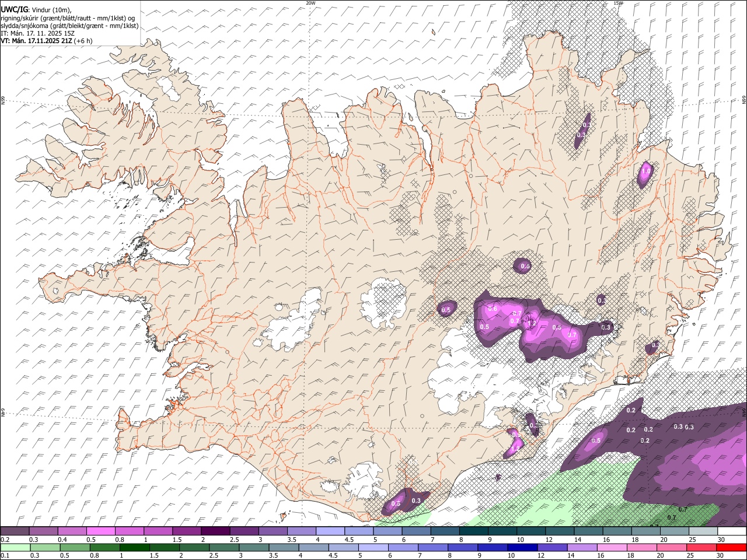
Task: Select the darkest purple swatch between 2 and 2.5
Action: (215, 531)
